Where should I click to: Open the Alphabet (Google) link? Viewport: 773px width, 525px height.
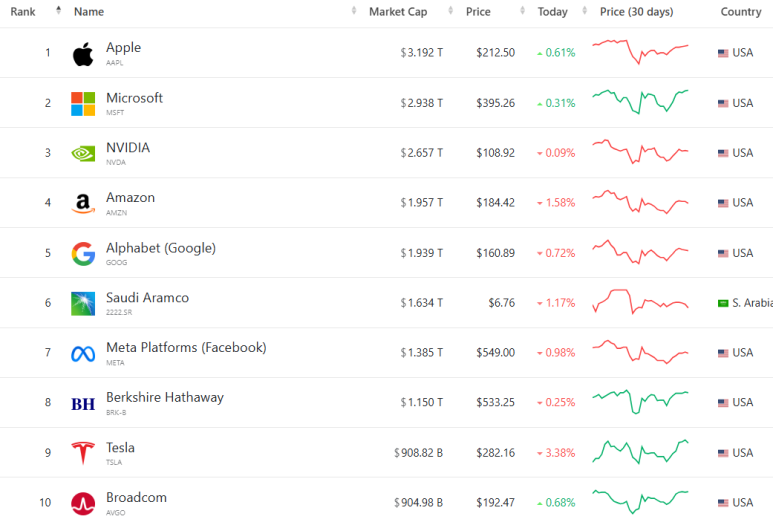[161, 247]
